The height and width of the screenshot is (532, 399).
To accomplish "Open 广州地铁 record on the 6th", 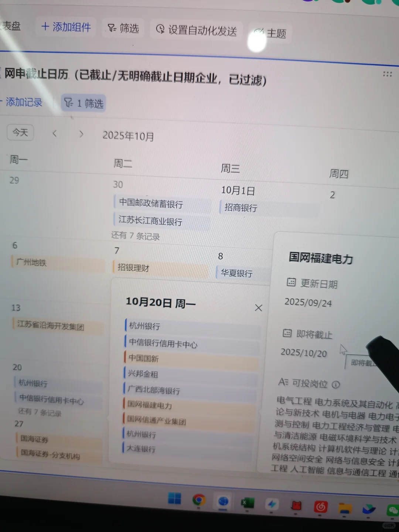I will [58, 263].
